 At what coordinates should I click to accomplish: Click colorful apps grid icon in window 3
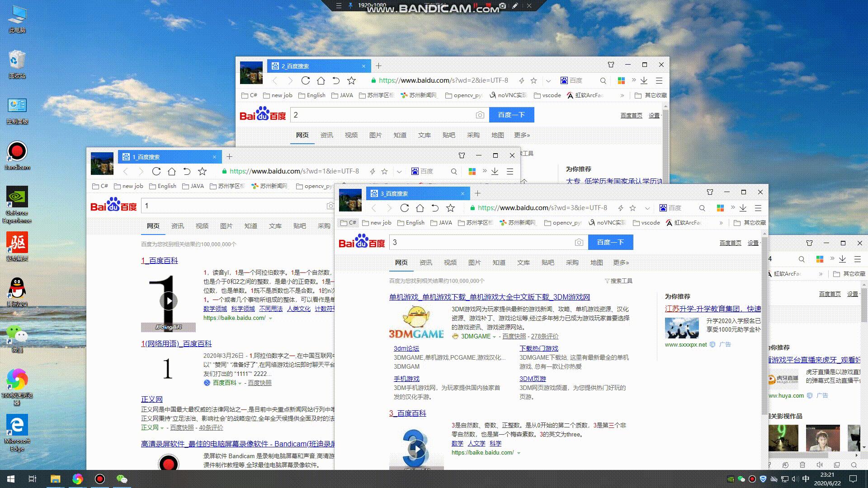(x=720, y=208)
